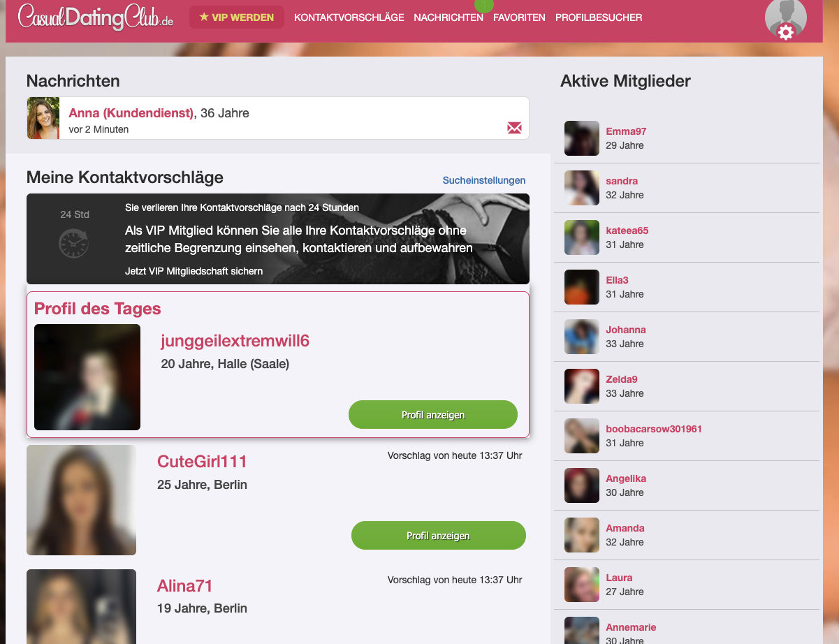Click the CasualDatingClub.de logo

tap(96, 17)
